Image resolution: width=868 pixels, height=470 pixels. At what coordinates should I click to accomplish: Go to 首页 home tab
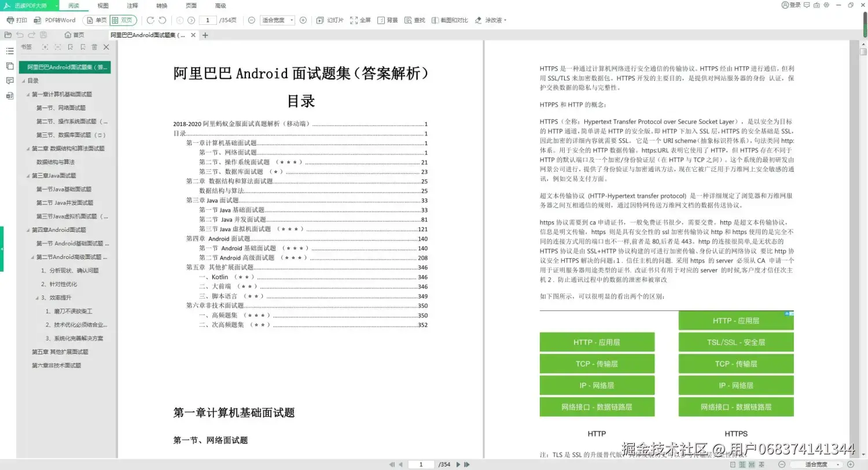[74, 35]
